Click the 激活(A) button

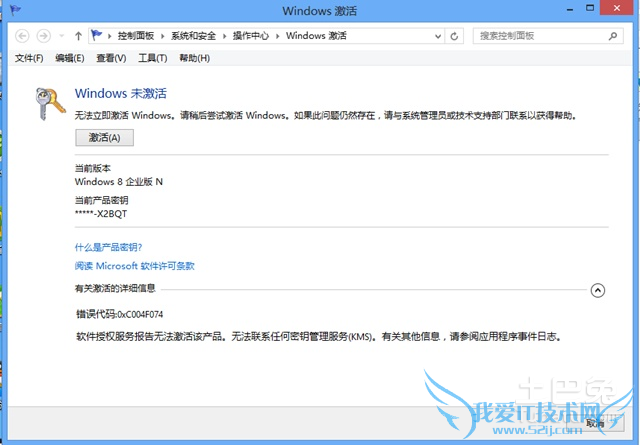(x=104, y=138)
